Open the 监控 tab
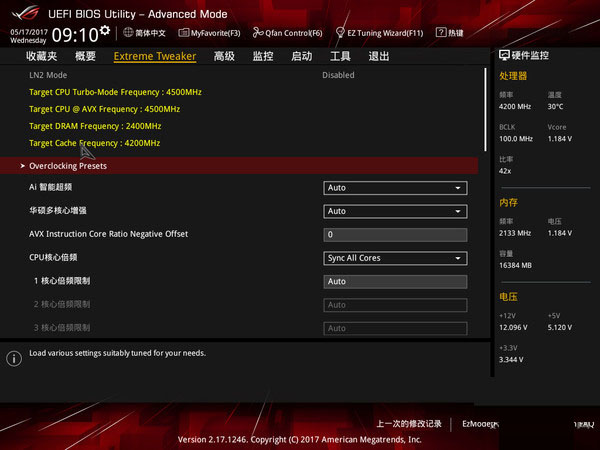Screen dimensions: 600x450 (x=263, y=56)
